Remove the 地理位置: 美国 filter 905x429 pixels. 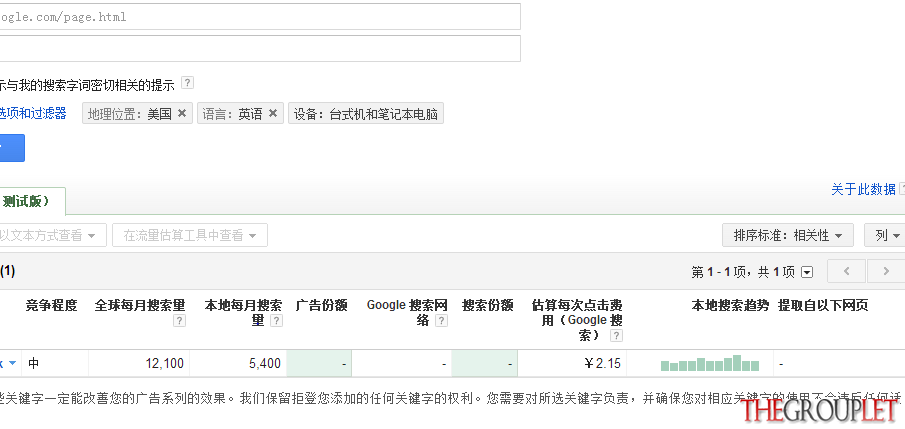coord(182,113)
